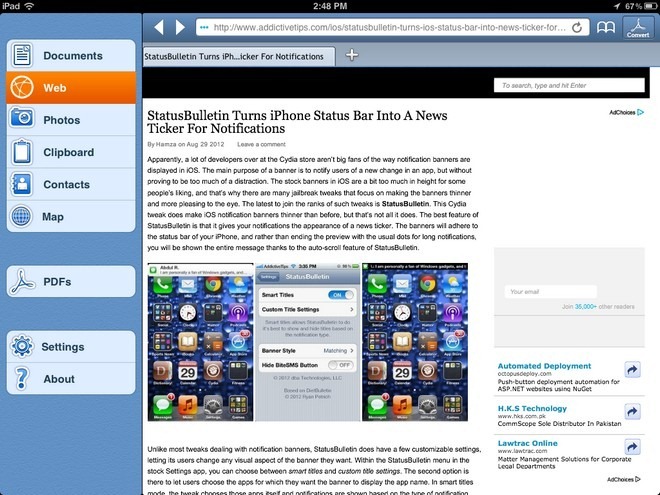Screen dimensions: 660x495
Task: Click the Wi-Fi icon in status bar
Action: tap(30, 6)
